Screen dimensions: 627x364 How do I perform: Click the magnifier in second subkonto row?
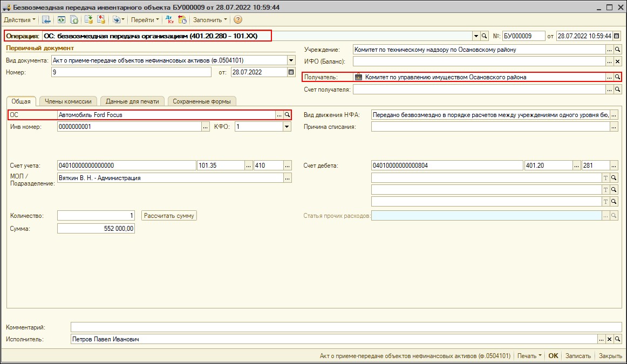click(x=614, y=190)
